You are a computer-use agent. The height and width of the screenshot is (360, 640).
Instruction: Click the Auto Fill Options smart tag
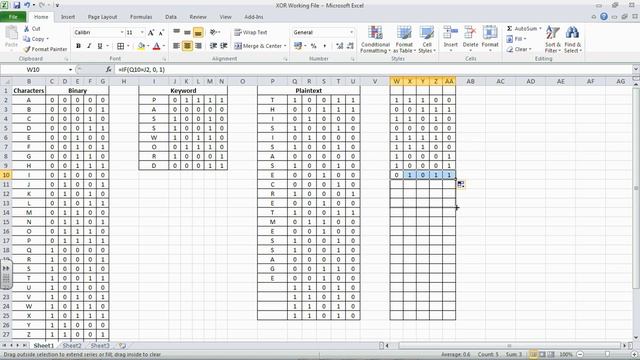click(461, 184)
